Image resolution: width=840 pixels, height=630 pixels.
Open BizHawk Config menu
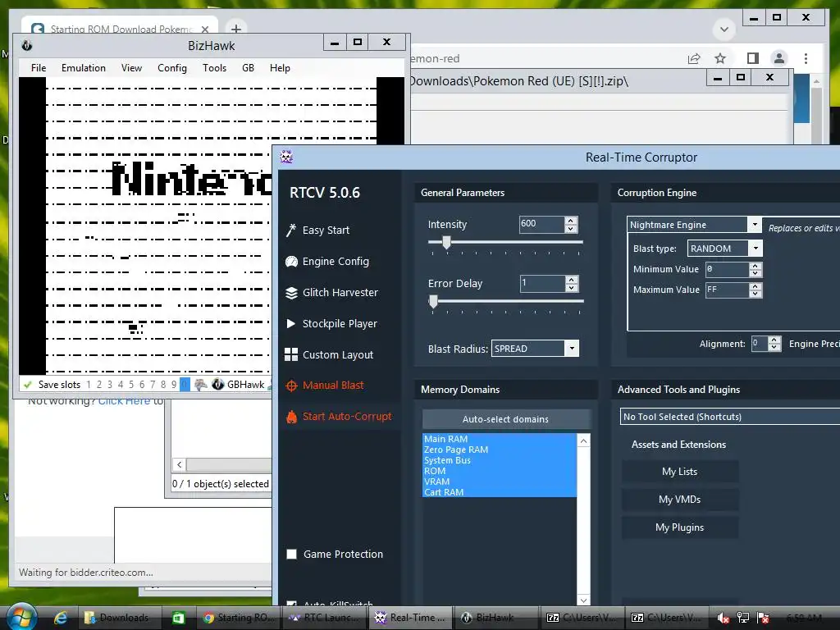pos(172,68)
